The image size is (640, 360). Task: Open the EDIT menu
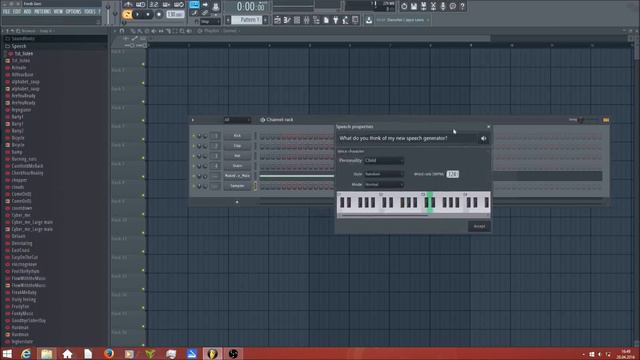click(17, 12)
